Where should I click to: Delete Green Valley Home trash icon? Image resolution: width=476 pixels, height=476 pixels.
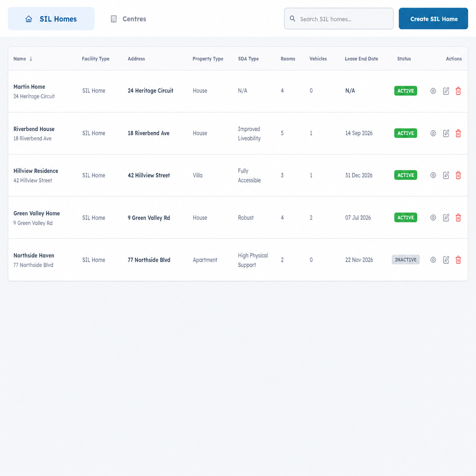click(458, 218)
